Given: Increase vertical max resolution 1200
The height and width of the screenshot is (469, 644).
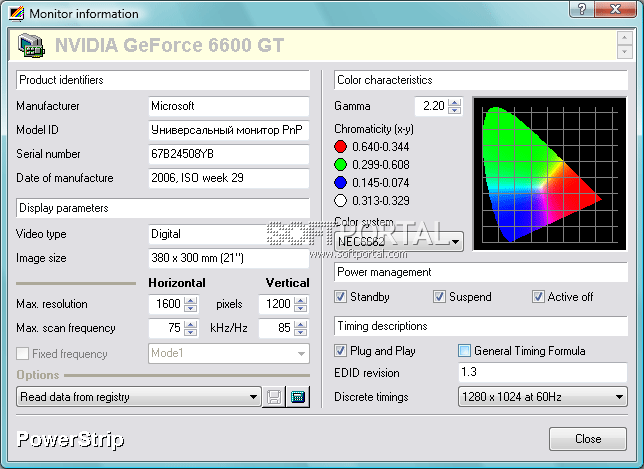Looking at the screenshot, I should point(300,300).
